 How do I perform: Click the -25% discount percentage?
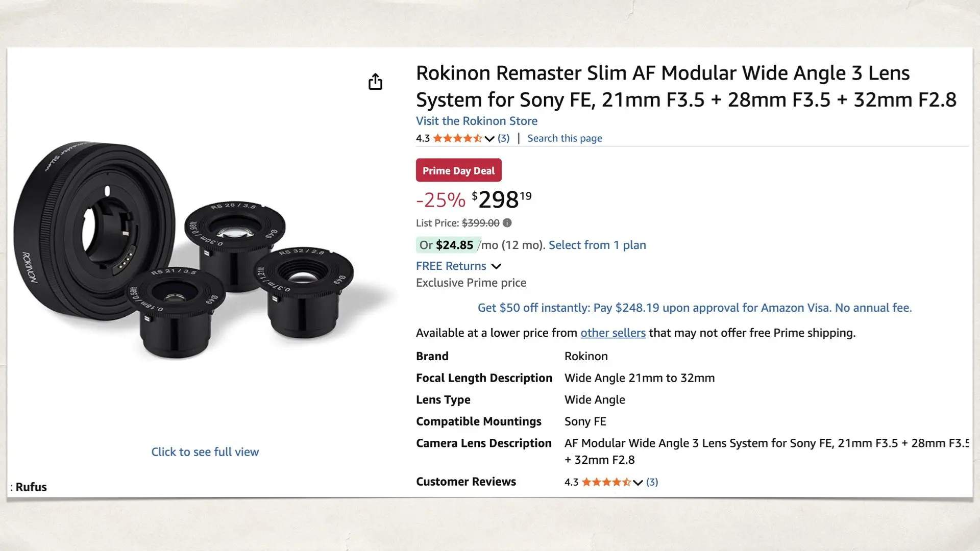click(x=439, y=200)
